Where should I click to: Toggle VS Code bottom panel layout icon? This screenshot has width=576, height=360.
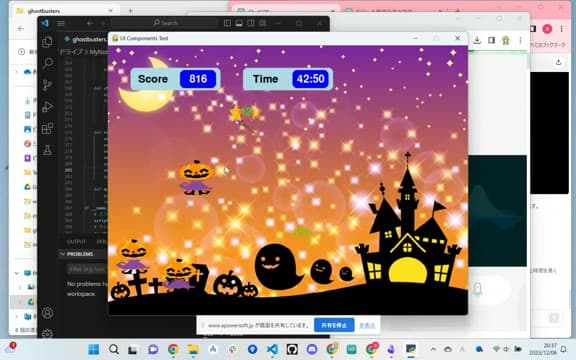click(239, 23)
